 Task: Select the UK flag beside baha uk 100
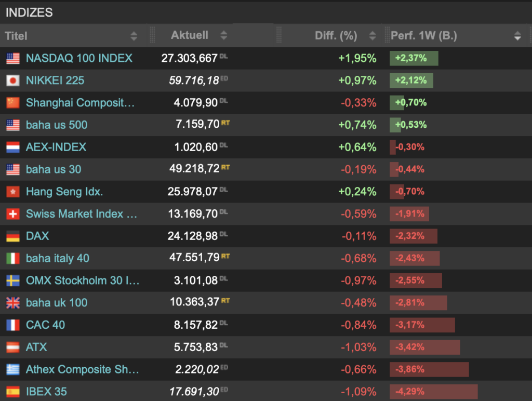[x=14, y=303]
